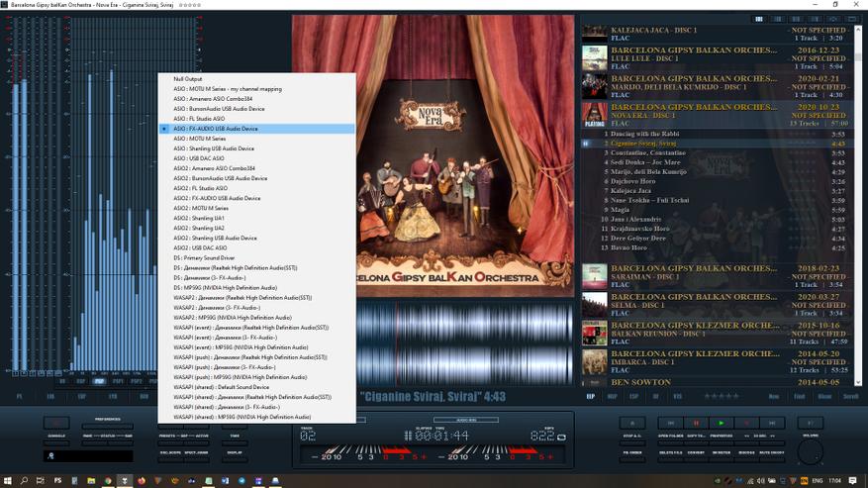Pause playback with the red pause button

(696, 424)
